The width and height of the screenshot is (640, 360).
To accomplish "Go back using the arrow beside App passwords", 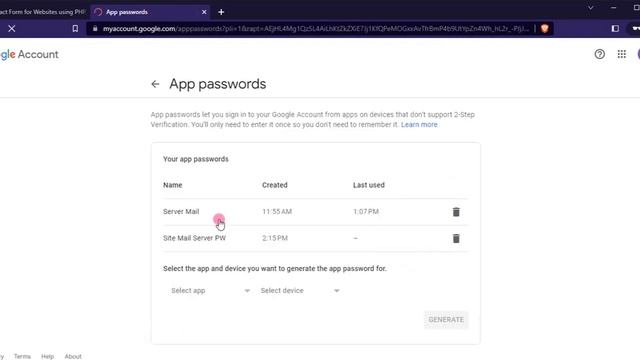I will [x=155, y=84].
